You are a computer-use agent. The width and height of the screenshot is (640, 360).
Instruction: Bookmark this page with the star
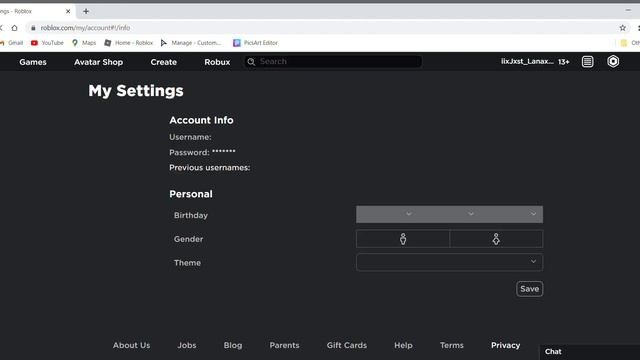coord(622,28)
